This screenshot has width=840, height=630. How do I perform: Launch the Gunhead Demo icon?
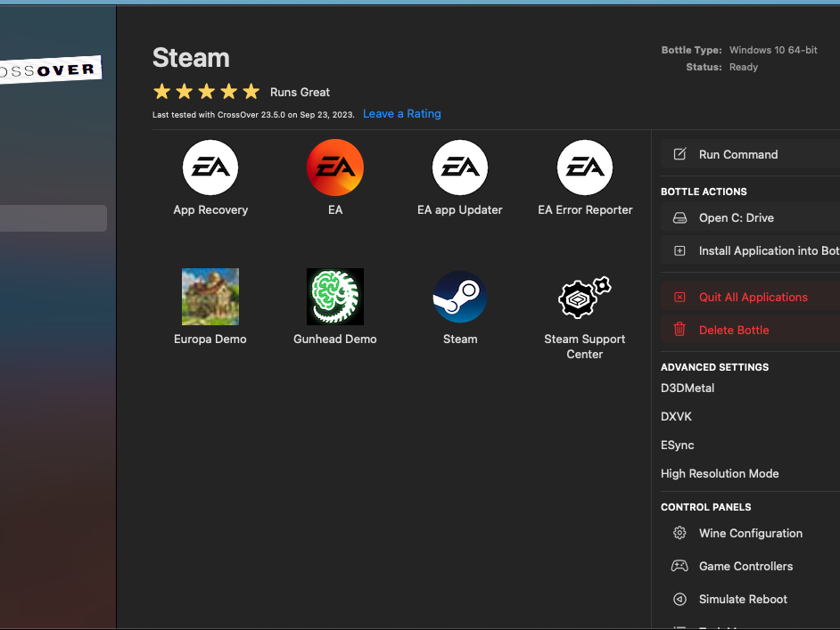tap(335, 297)
